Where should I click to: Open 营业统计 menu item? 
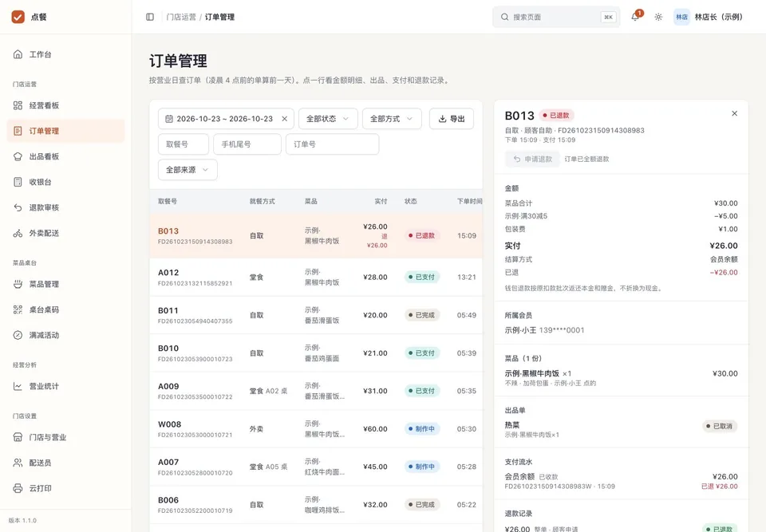coord(66,386)
